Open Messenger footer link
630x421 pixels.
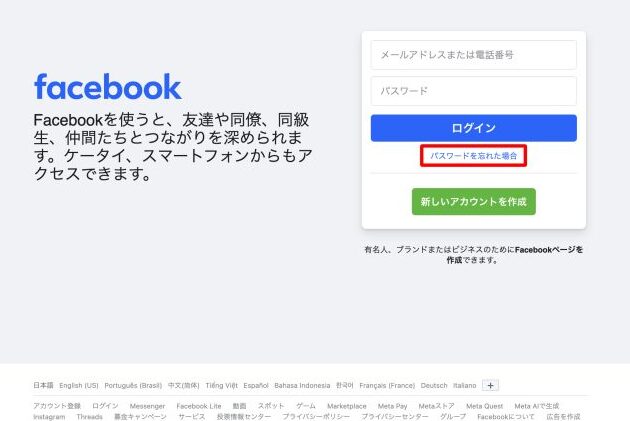pos(147,406)
